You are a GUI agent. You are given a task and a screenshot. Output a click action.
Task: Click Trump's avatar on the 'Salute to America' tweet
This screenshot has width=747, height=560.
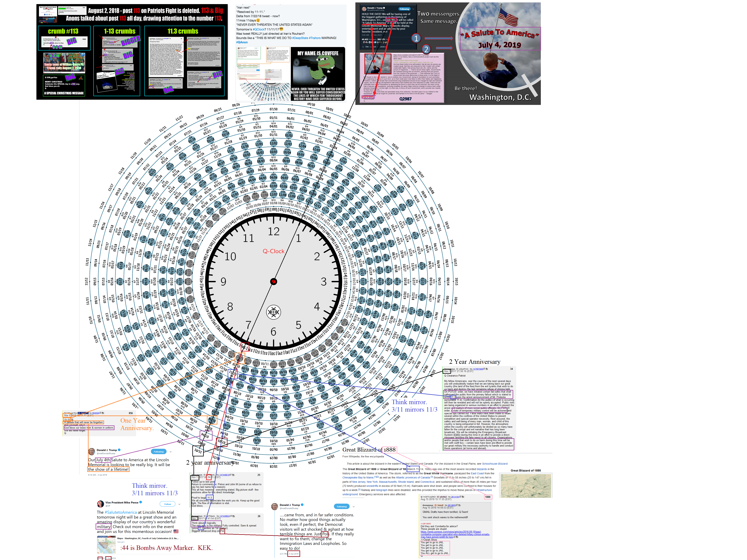pyautogui.click(x=92, y=452)
